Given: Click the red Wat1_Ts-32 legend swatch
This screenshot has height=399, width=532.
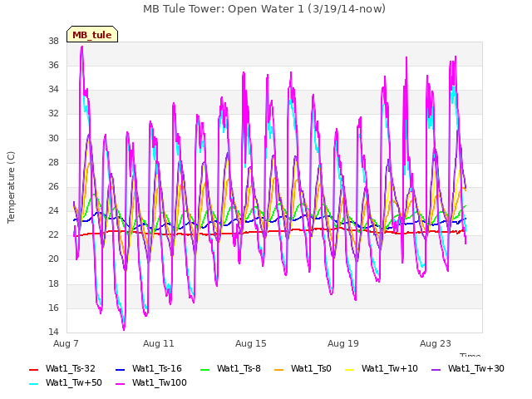Looking at the screenshot, I should [34, 369].
